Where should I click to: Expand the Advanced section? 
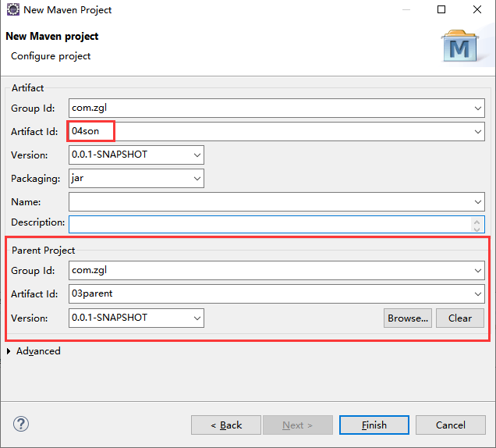9,351
